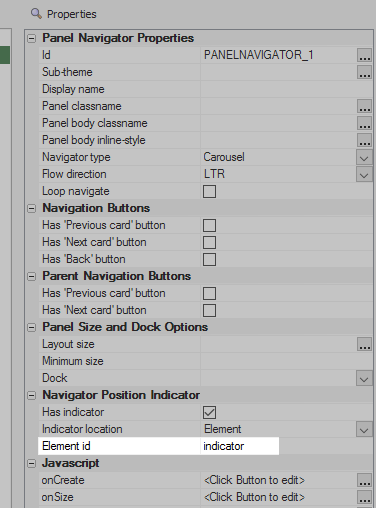Click the 'LTR' Flow direction value
The width and height of the screenshot is (376, 508).
(x=214, y=174)
